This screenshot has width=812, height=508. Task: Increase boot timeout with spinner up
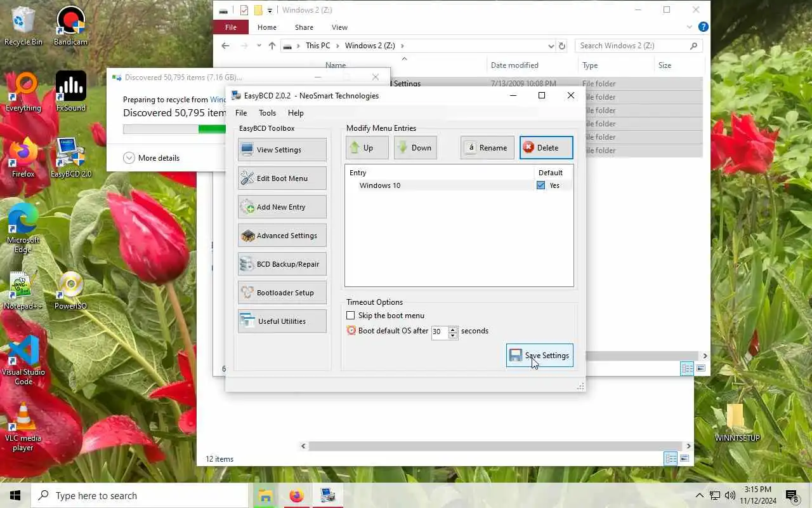click(x=453, y=329)
